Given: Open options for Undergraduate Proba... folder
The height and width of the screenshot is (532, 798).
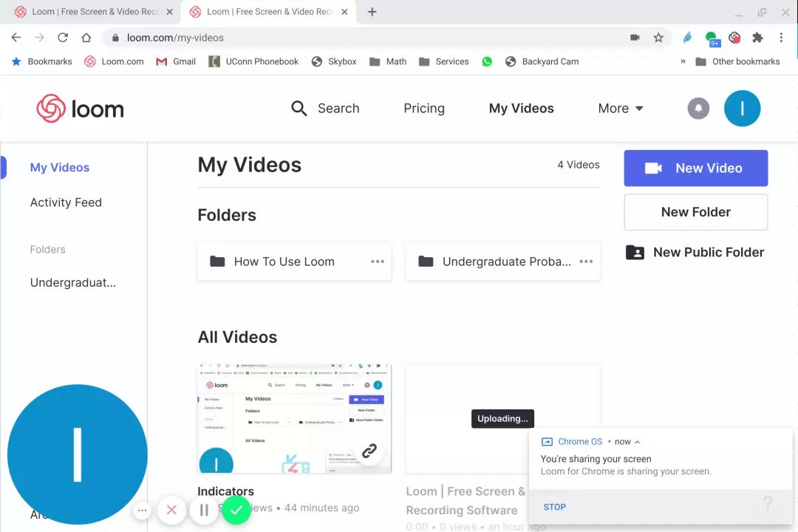Looking at the screenshot, I should point(586,262).
